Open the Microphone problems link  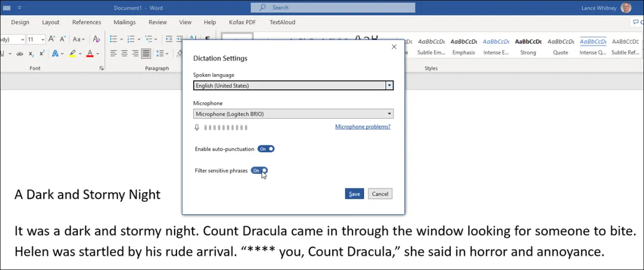(x=362, y=127)
